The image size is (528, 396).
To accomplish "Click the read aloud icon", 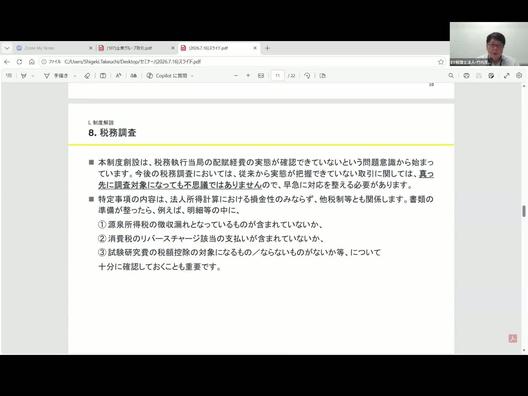I will (x=118, y=76).
